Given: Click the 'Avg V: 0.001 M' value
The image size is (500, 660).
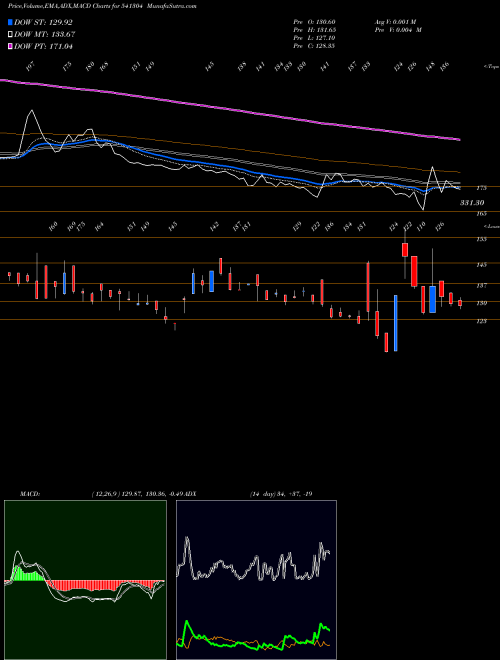Looking at the screenshot, I should (395, 22).
